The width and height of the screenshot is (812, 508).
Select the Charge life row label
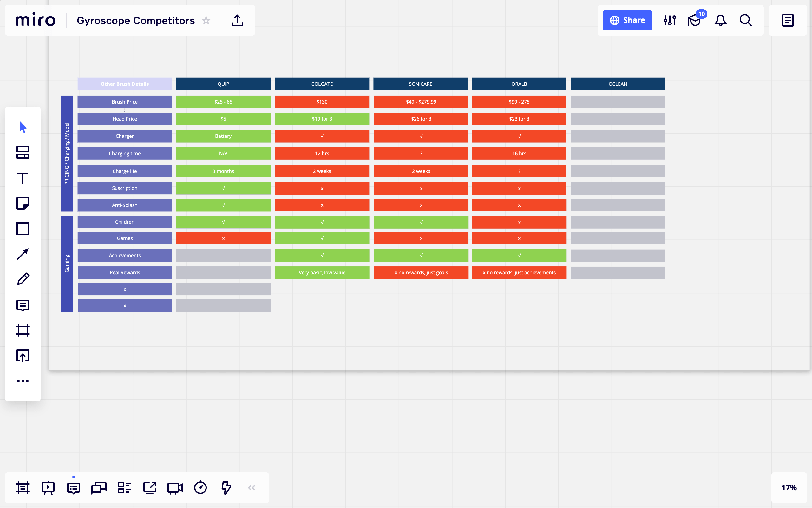(x=124, y=171)
